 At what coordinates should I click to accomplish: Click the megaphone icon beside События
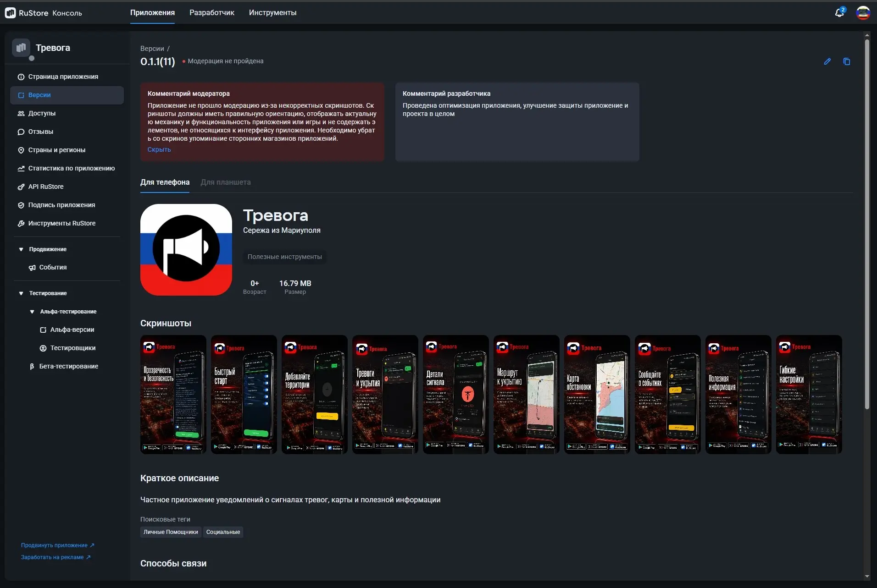[x=32, y=268]
